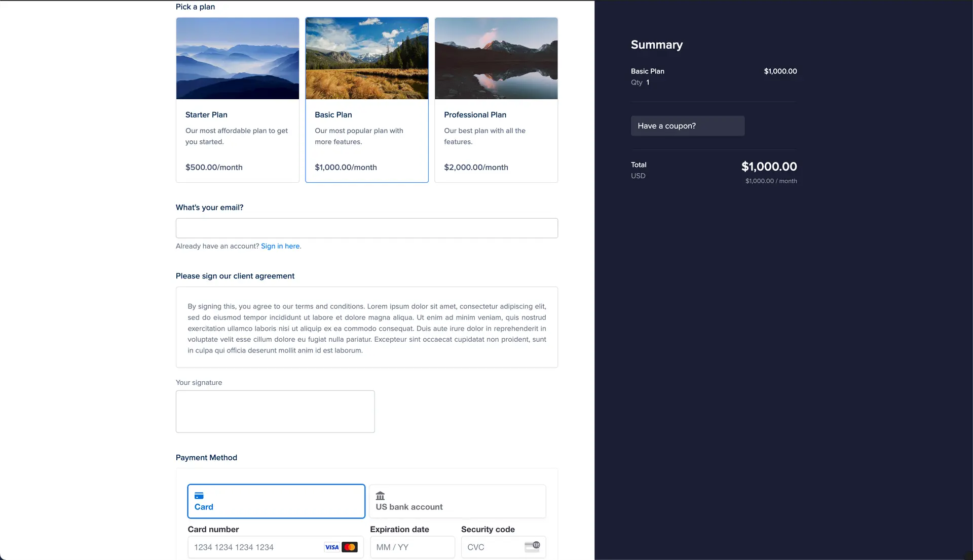This screenshot has width=973, height=560.
Task: Click the Mastercard logo in card field
Action: 350,547
